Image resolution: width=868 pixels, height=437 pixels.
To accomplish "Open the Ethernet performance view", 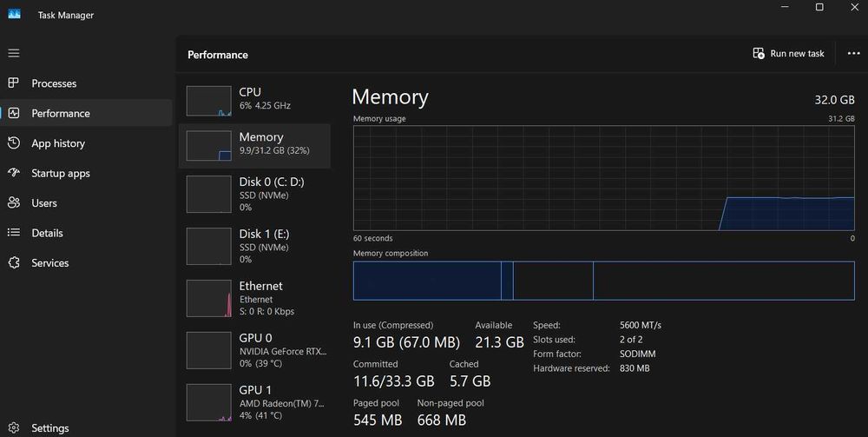I will pos(256,298).
